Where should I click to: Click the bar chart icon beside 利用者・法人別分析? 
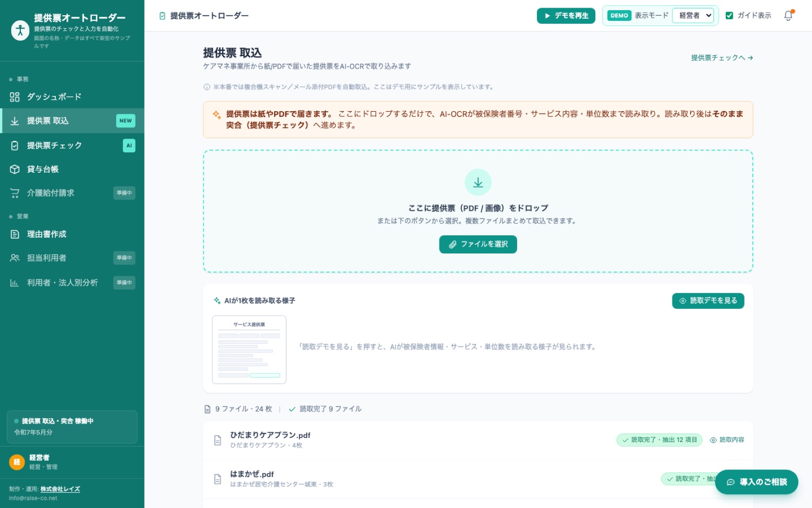point(15,283)
